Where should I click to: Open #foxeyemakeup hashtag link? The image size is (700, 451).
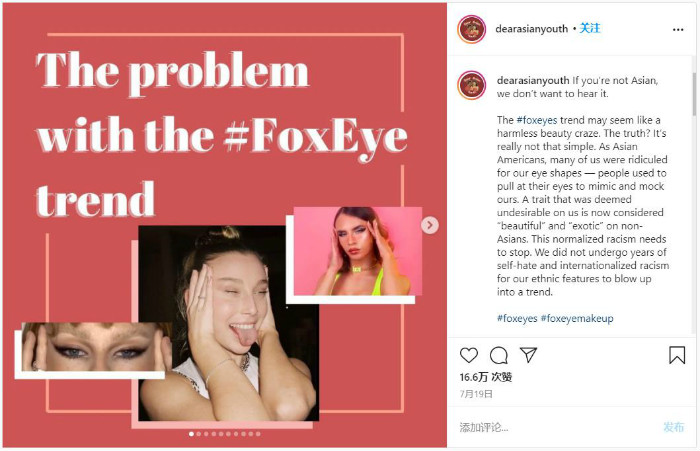pyautogui.click(x=577, y=318)
